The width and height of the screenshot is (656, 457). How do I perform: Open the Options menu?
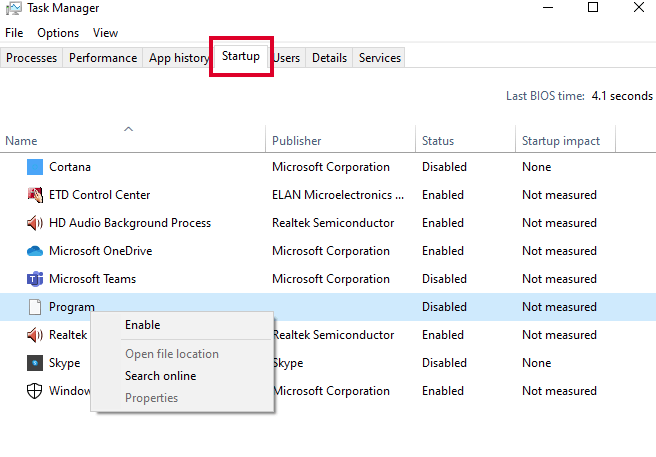[x=58, y=33]
